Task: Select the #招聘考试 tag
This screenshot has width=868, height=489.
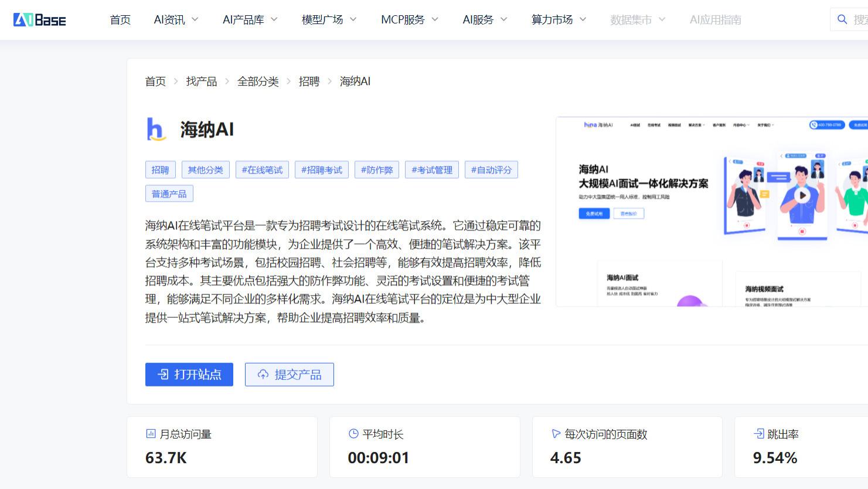Action: click(x=322, y=170)
